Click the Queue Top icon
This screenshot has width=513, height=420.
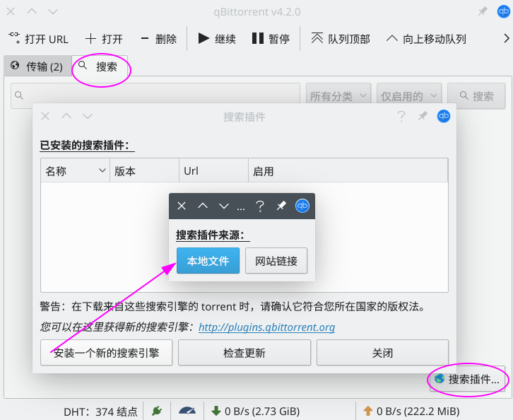[x=317, y=38]
